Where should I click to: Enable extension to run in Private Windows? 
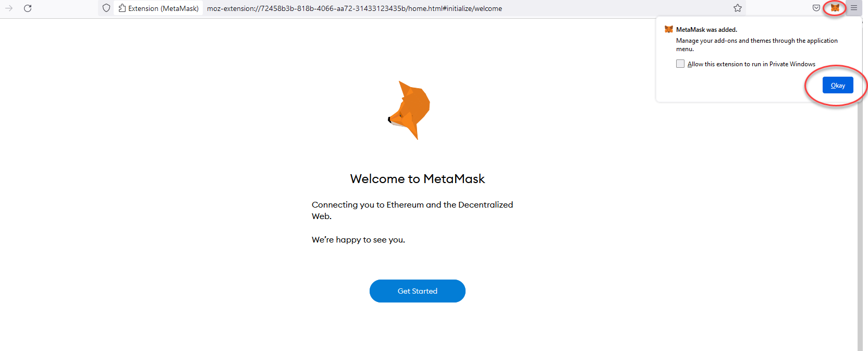click(680, 64)
